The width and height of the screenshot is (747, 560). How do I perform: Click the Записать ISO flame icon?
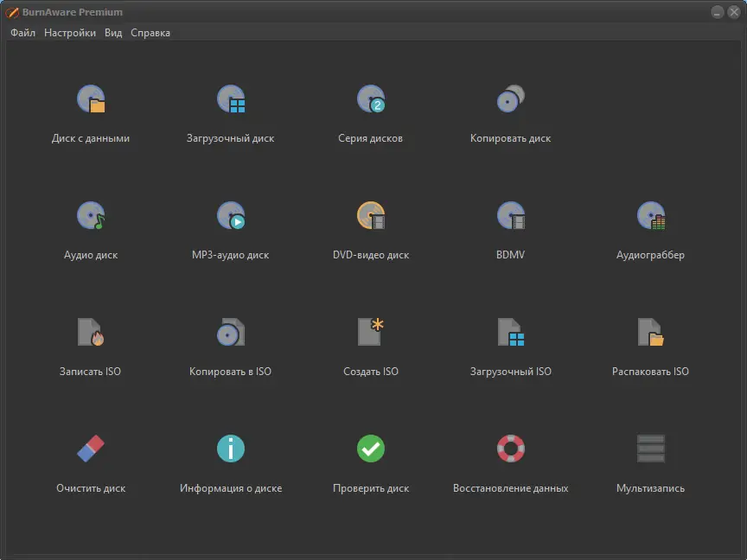pyautogui.click(x=91, y=332)
